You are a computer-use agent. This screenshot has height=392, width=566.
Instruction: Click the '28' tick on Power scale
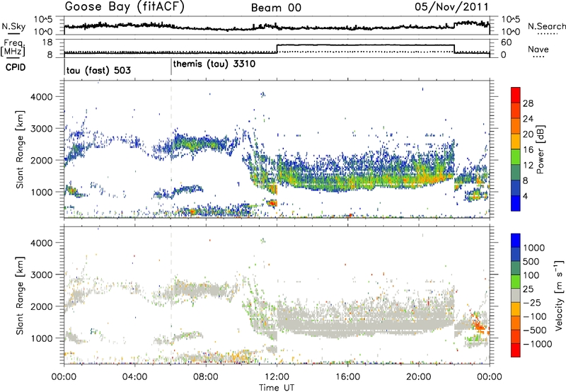click(x=528, y=103)
